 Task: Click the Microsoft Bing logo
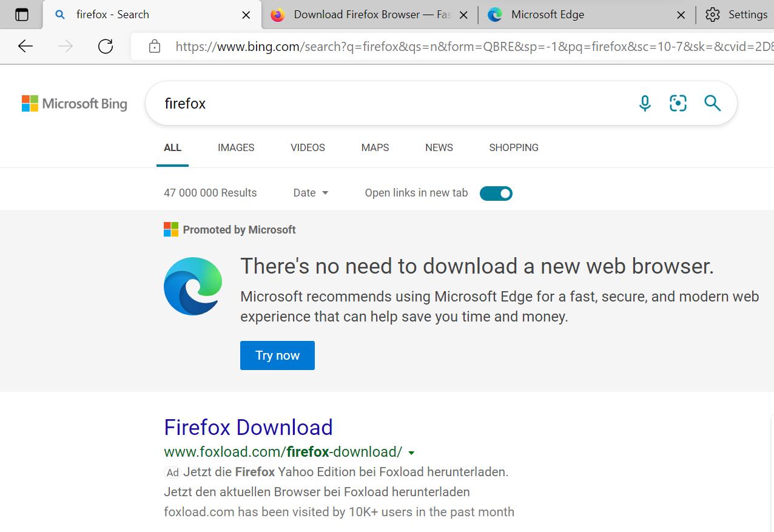74,103
